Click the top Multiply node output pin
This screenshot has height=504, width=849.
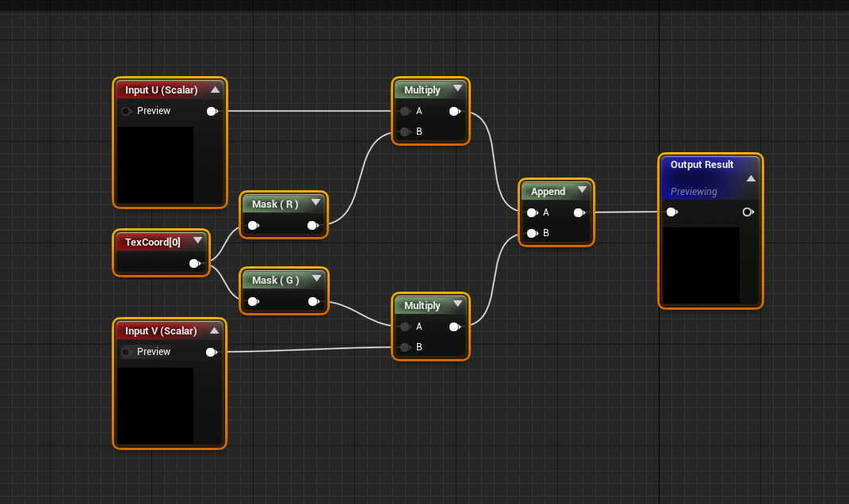tap(454, 111)
